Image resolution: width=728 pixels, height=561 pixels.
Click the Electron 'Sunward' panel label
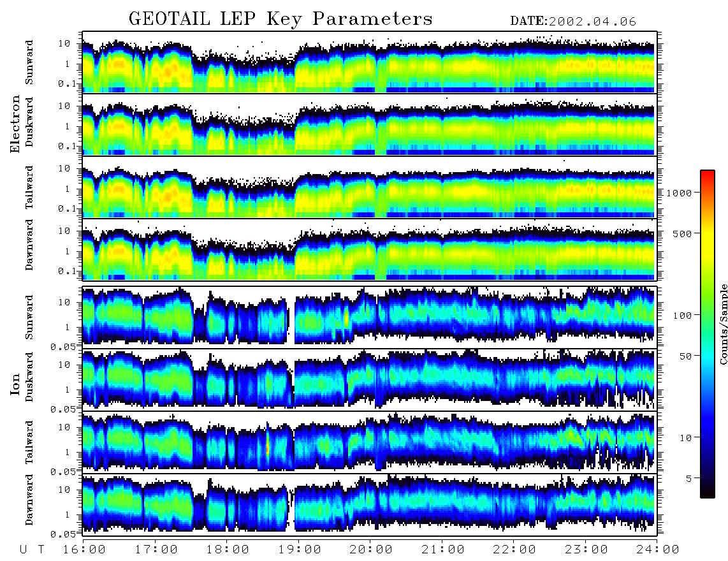29,62
